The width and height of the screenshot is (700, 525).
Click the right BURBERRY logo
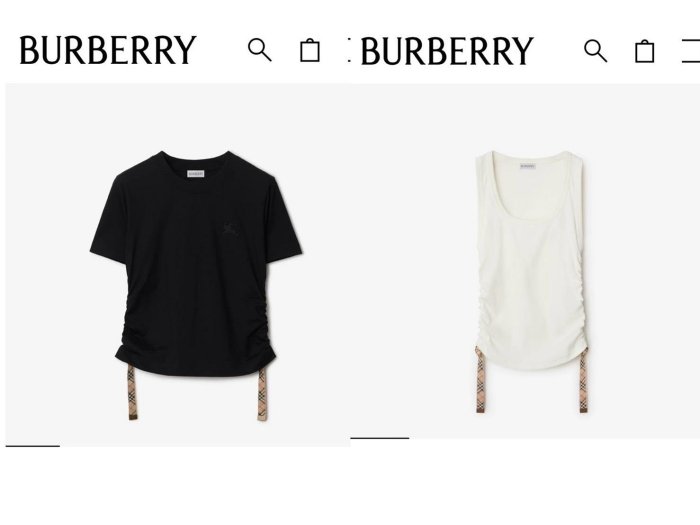[447, 51]
